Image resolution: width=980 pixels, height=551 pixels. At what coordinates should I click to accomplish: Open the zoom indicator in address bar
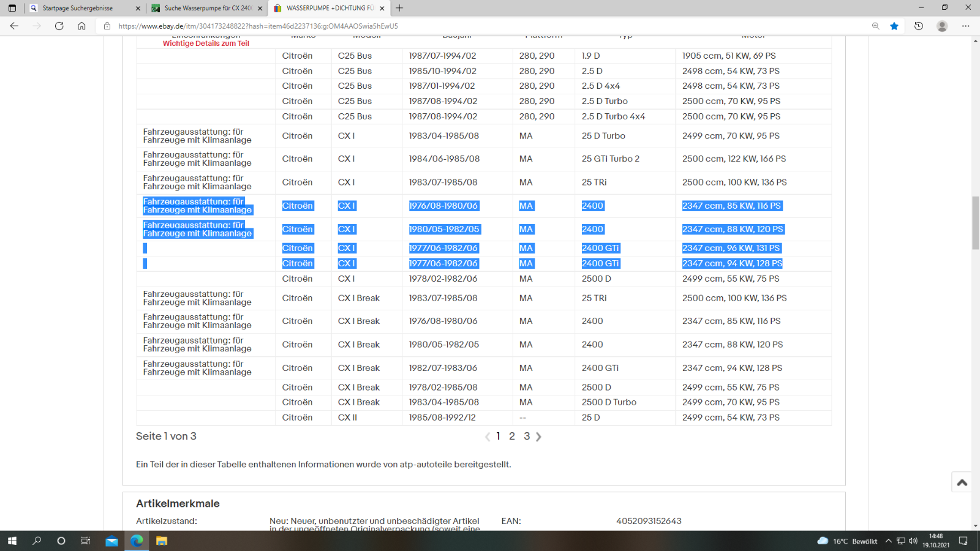pyautogui.click(x=876, y=26)
